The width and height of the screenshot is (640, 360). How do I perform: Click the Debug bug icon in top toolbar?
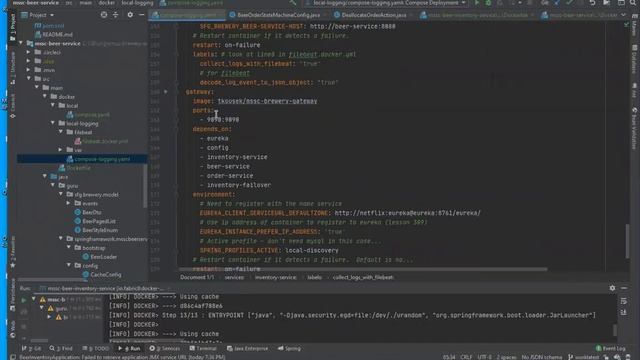[x=488, y=3]
